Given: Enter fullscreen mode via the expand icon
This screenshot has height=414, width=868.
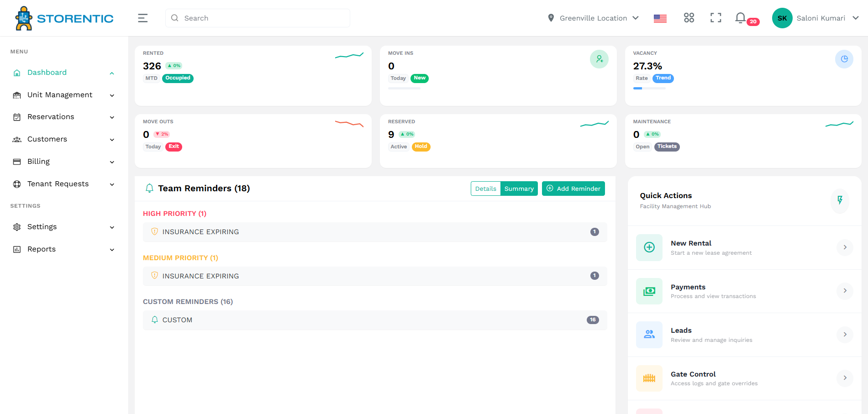Looking at the screenshot, I should [x=715, y=18].
